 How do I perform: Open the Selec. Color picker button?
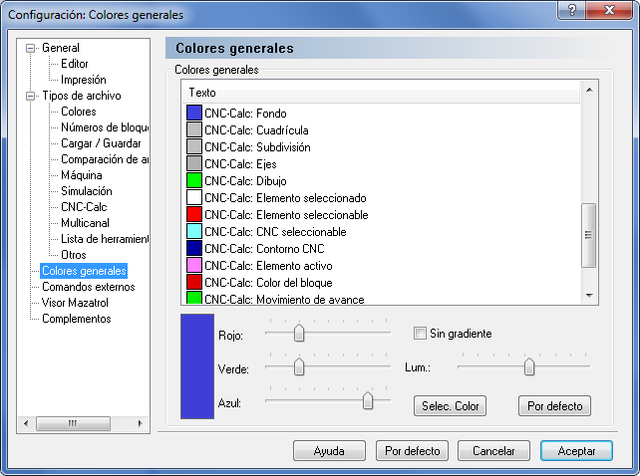450,406
